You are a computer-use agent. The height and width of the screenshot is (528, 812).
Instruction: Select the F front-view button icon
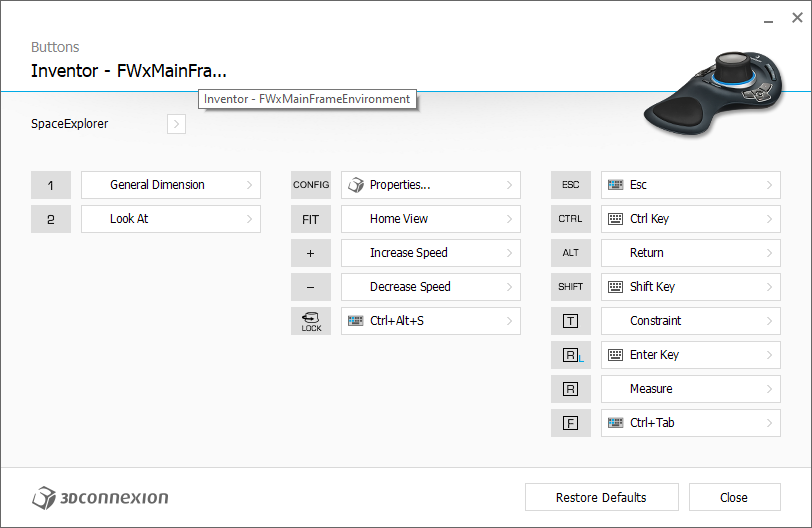571,423
